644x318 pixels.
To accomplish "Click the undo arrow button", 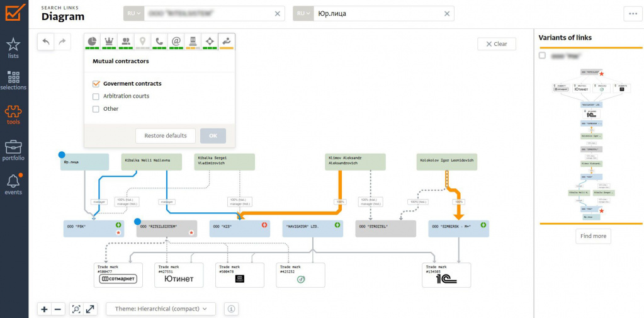I will 46,42.
